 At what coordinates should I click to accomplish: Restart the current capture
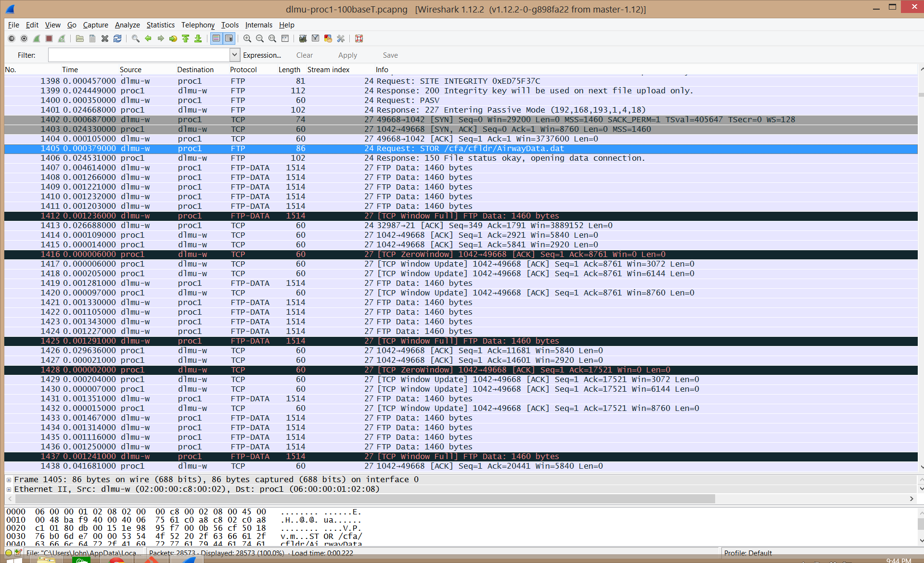[x=62, y=38]
